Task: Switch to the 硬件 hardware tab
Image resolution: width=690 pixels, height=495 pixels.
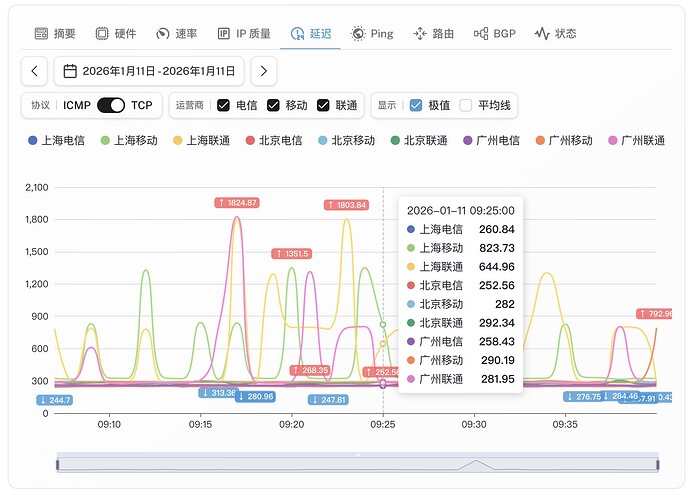Action: point(115,33)
